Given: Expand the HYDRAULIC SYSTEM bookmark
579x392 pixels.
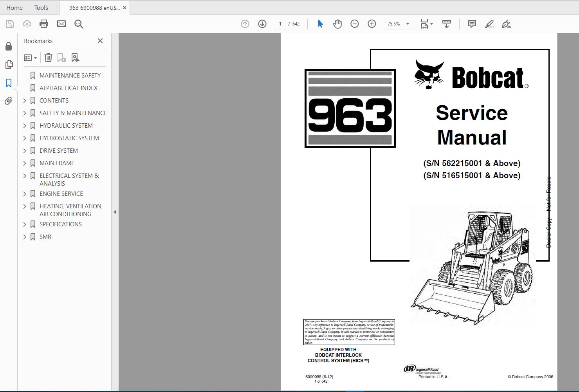Looking at the screenshot, I should [x=24, y=125].
